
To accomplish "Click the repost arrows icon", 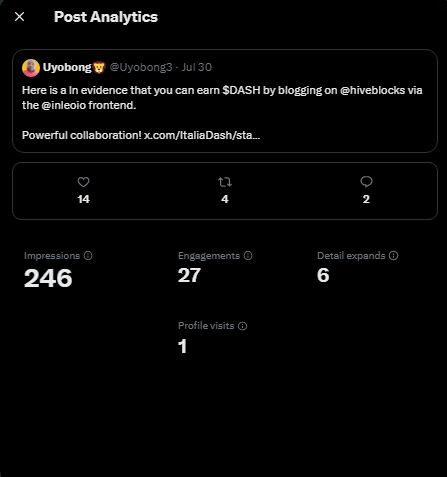I will click(225, 182).
